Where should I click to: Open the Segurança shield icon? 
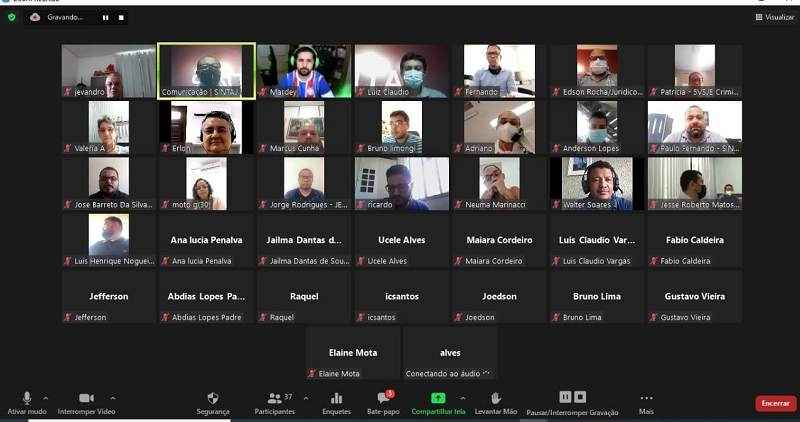pos(212,398)
